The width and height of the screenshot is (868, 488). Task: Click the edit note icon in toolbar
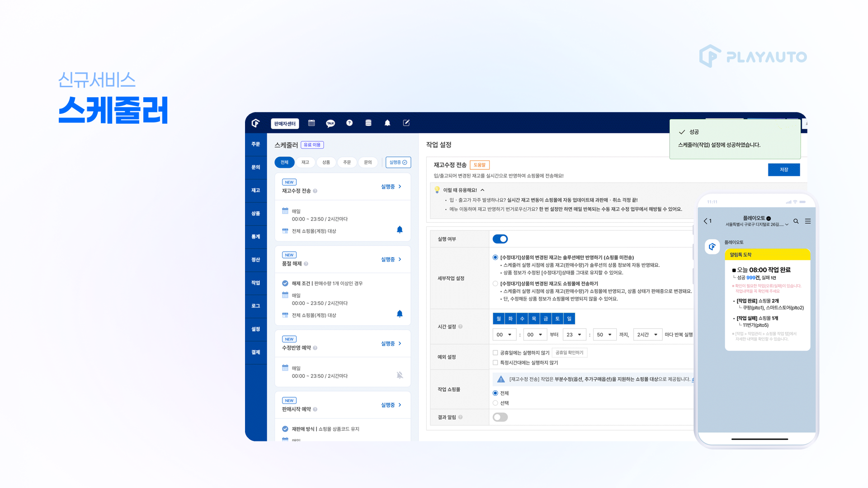[x=406, y=123]
